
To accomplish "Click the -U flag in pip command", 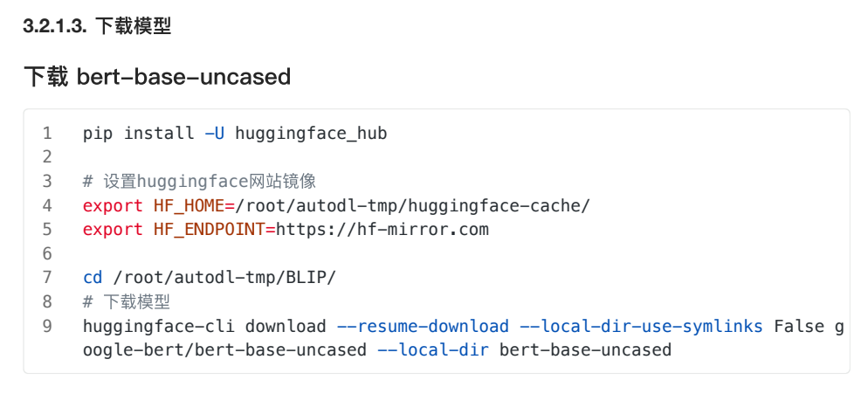I will 214,134.
